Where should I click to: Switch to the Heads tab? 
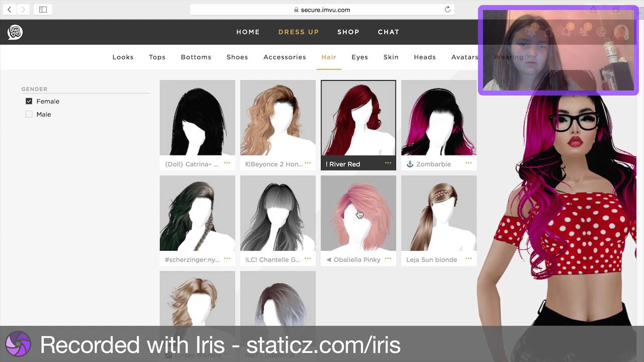click(425, 57)
